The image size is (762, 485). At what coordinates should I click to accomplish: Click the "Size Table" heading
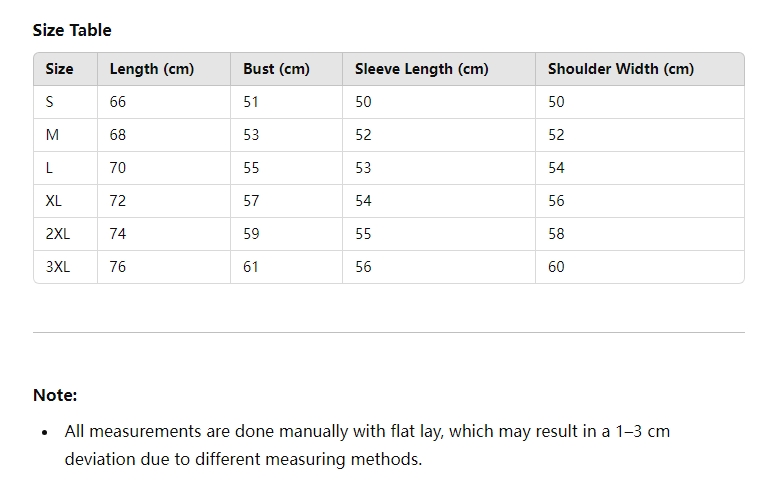click(72, 30)
